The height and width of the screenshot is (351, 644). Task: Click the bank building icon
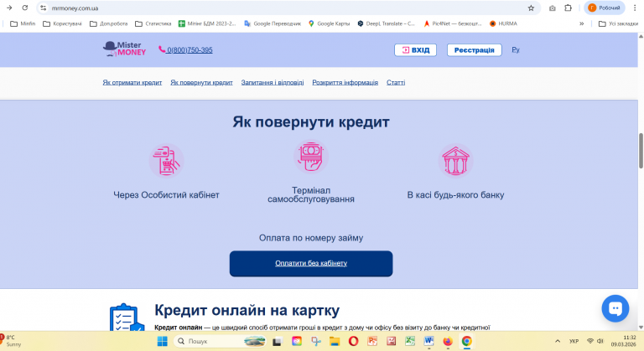[455, 161]
